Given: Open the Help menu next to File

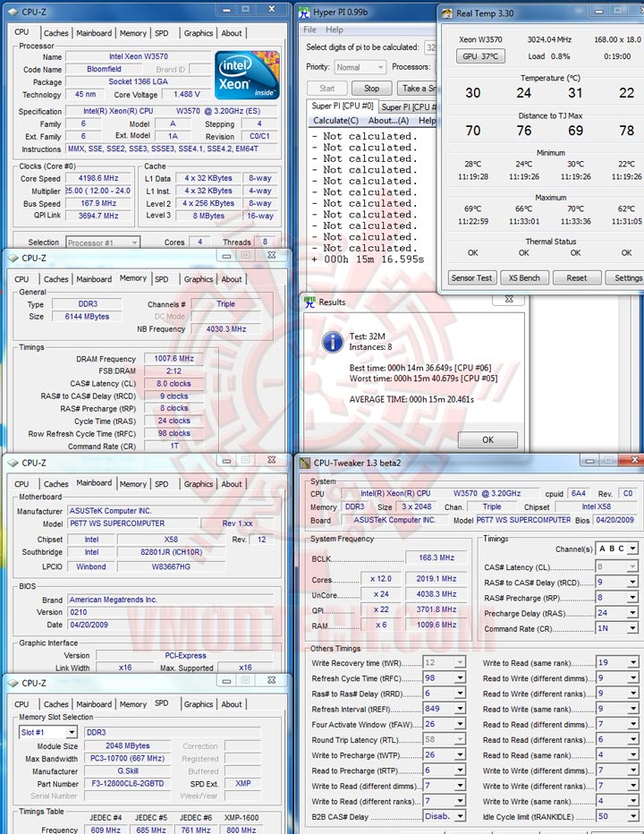Looking at the screenshot, I should 335,30.
